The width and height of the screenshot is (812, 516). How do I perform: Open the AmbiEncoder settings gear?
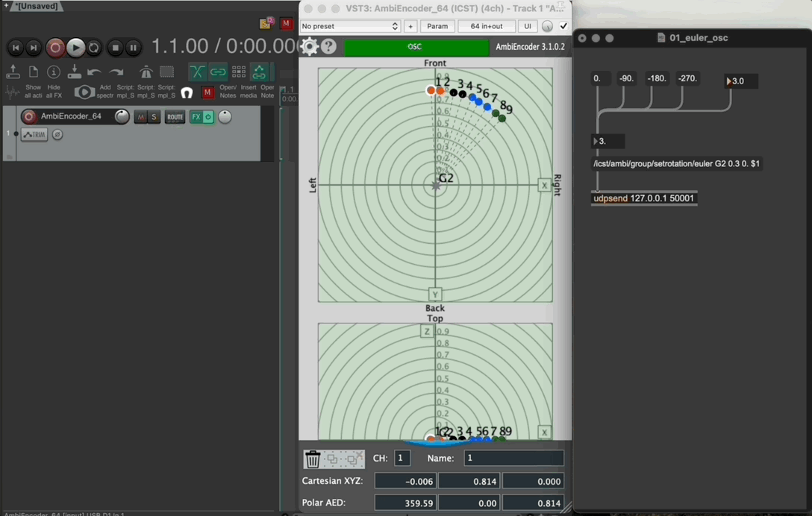click(309, 47)
